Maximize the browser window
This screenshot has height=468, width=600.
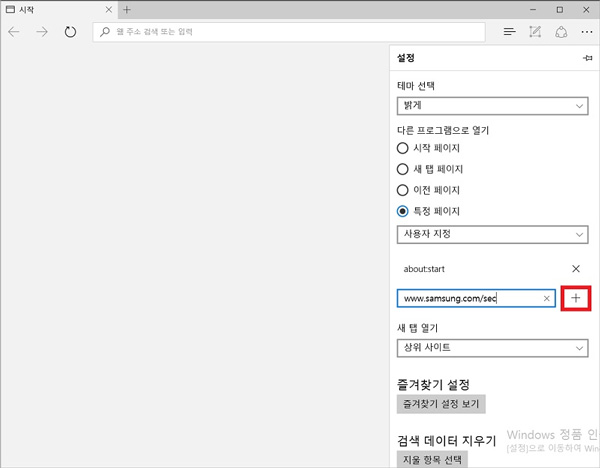click(560, 10)
